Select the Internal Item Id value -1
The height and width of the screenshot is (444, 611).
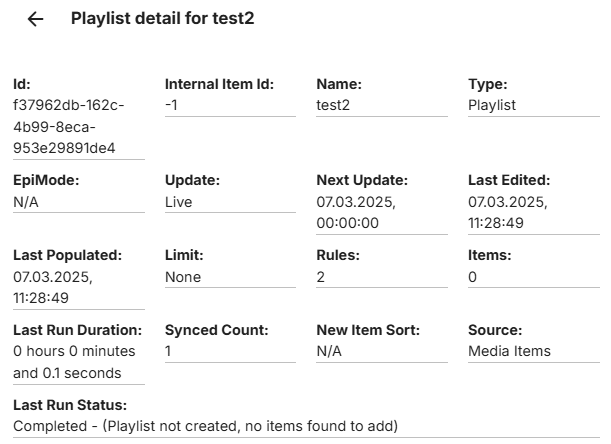tap(174, 104)
